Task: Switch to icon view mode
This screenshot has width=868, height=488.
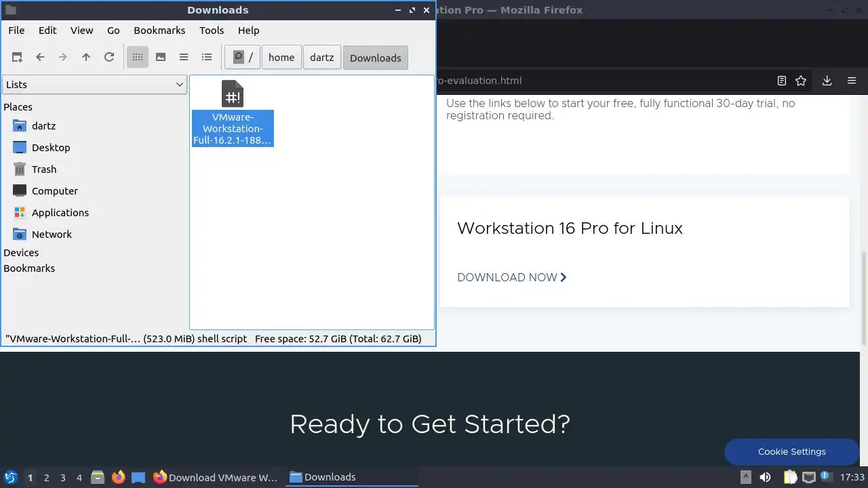Action: (x=138, y=58)
